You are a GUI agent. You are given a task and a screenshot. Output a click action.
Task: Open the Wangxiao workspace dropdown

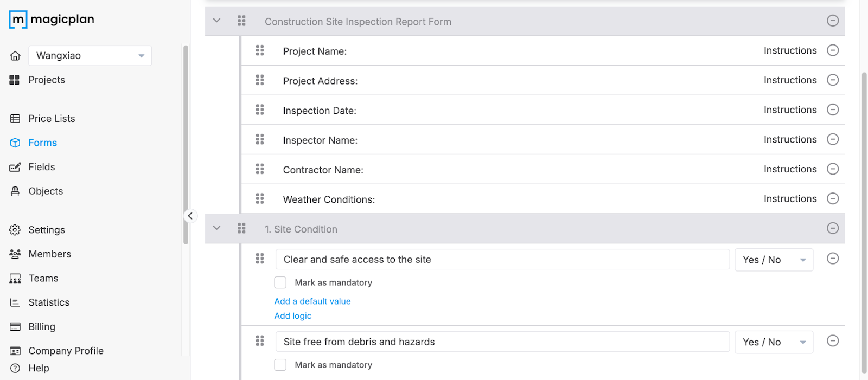[90, 56]
